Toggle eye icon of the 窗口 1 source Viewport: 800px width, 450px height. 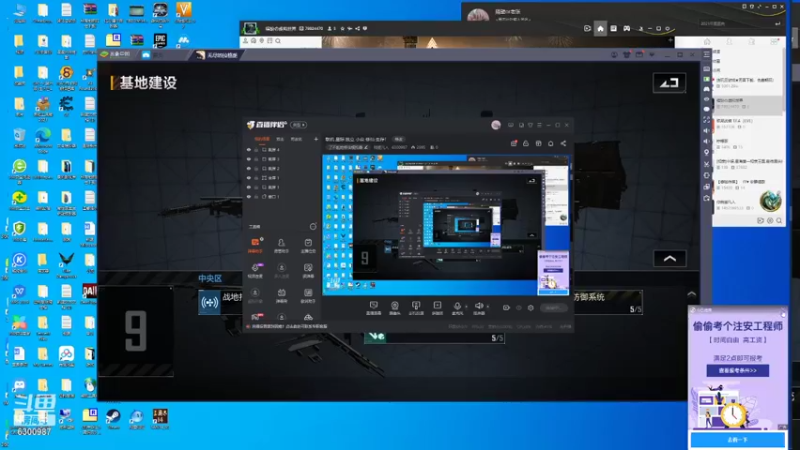[x=249, y=196]
